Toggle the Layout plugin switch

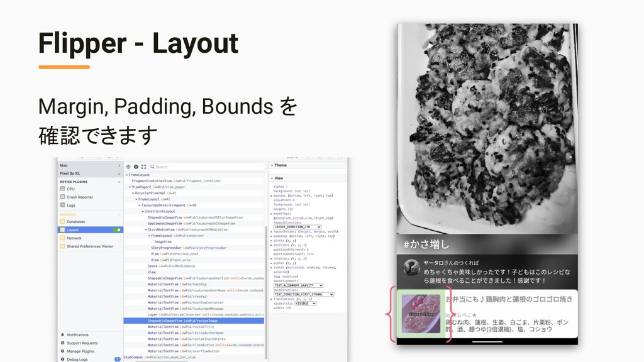coord(117,230)
